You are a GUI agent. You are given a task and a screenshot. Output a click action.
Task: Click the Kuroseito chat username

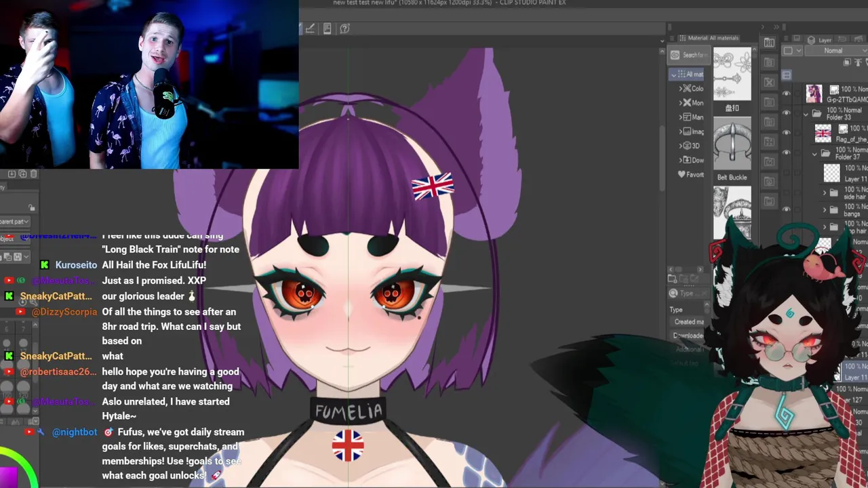tap(77, 265)
